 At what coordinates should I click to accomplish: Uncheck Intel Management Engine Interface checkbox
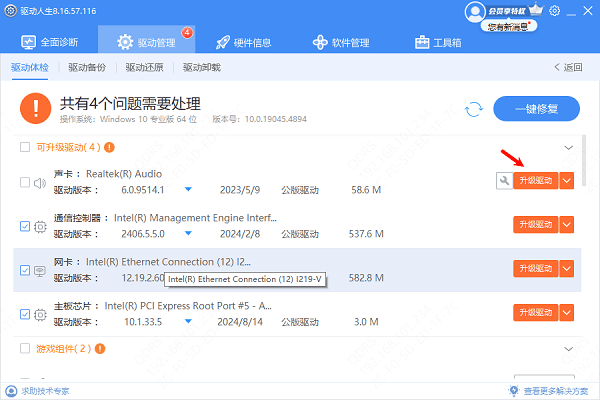tap(25, 226)
